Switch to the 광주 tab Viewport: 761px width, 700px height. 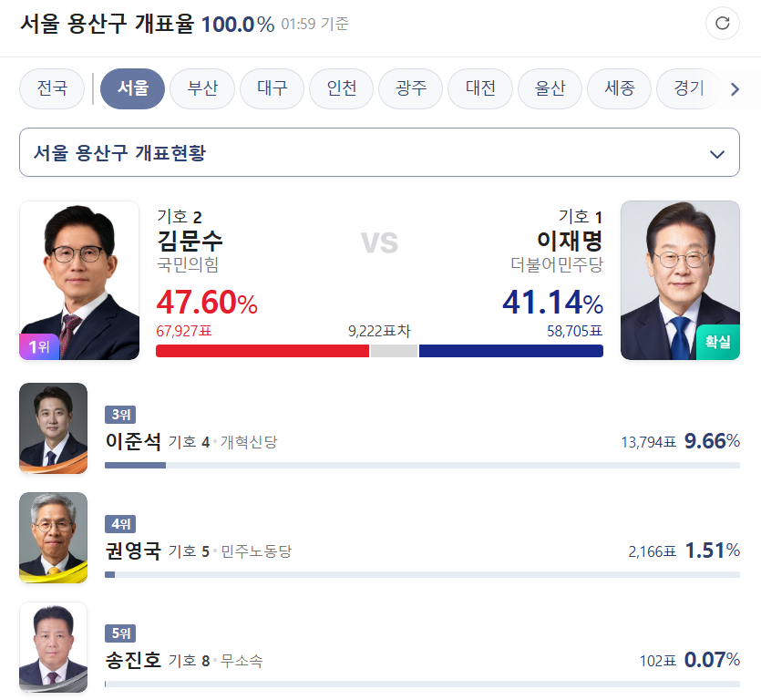[410, 89]
